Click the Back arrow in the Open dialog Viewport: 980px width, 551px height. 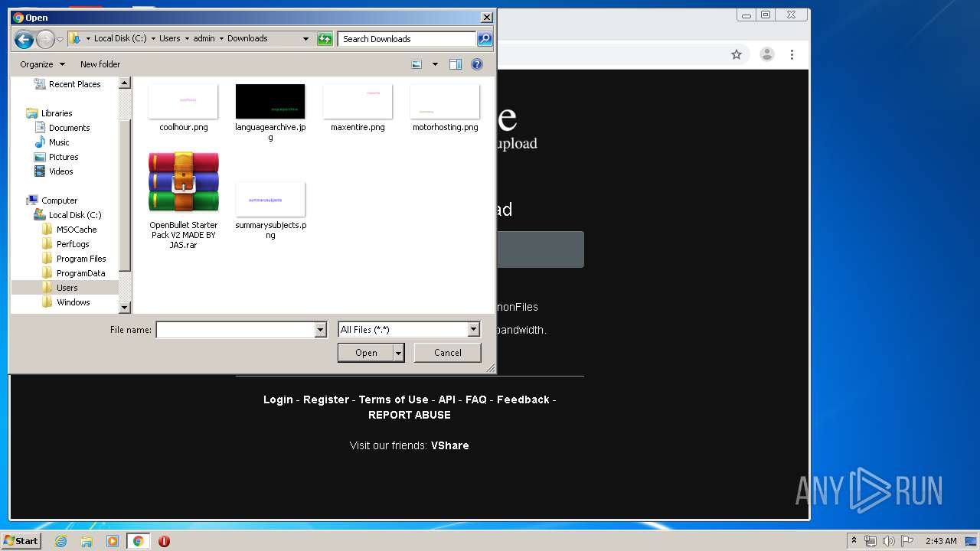pos(24,39)
